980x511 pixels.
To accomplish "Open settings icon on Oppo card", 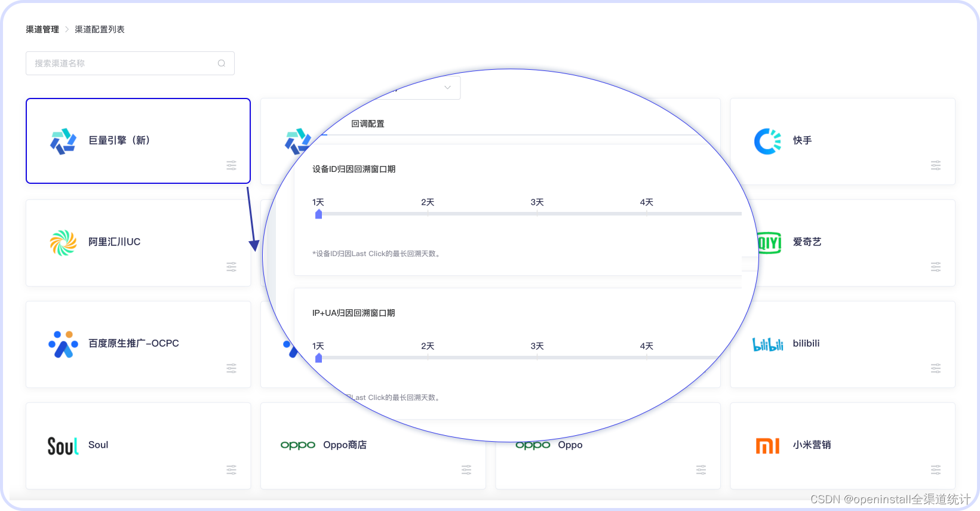I will tap(701, 470).
